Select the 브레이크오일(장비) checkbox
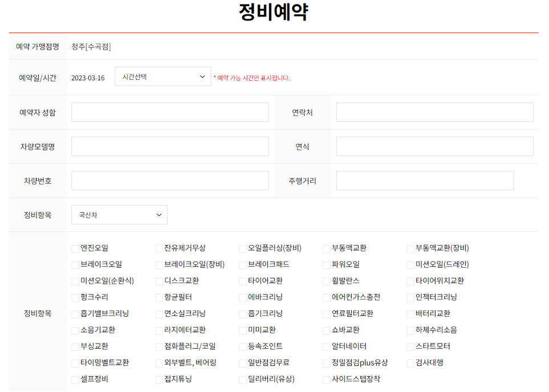 coord(159,266)
